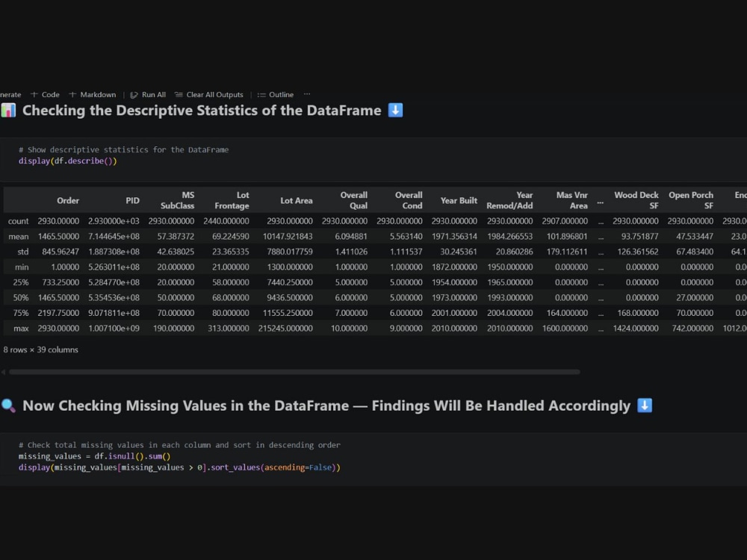Click the Mas Vnr Area column header

571,200
